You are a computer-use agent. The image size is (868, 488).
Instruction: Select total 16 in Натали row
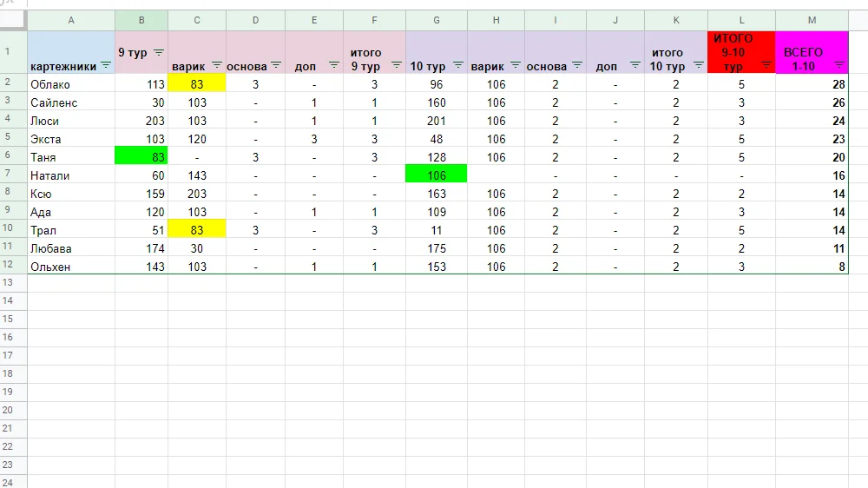812,175
